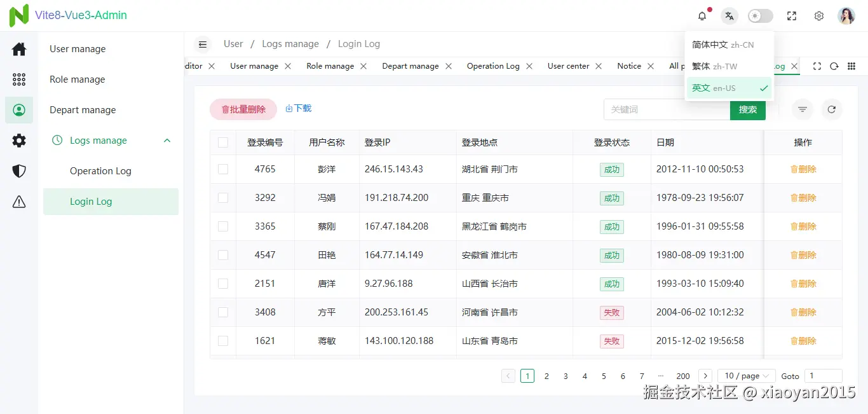868x414 pixels.
Task: Select 英文 en-US language
Action: pos(729,88)
